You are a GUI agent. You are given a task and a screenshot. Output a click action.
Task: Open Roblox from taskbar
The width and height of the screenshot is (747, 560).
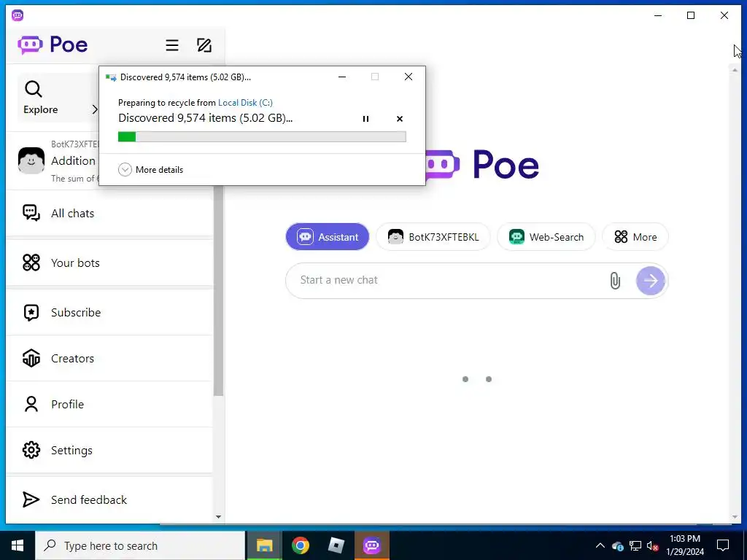(336, 545)
